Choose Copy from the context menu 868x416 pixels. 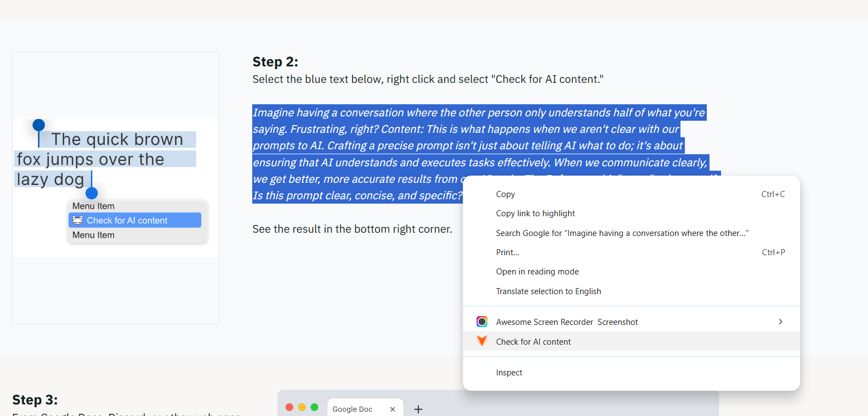[506, 194]
